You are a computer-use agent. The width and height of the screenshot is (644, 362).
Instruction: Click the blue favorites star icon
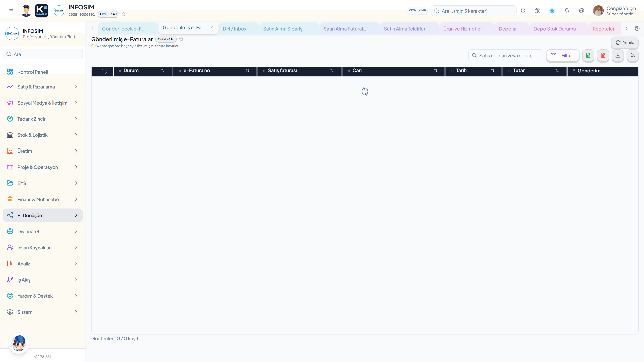point(552,11)
